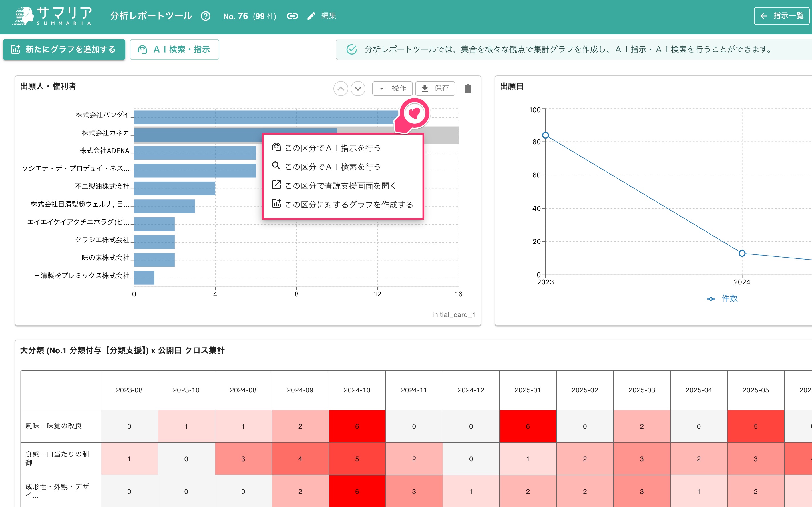
Task: Select この区分でAI検索を行う menu entry
Action: coord(343,167)
